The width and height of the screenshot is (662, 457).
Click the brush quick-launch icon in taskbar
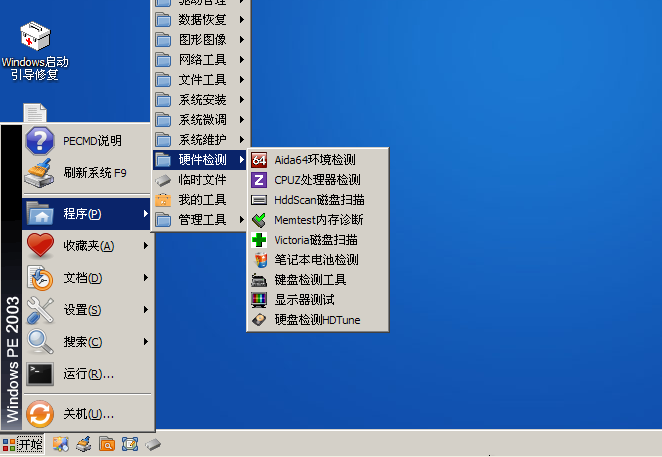tap(84, 444)
